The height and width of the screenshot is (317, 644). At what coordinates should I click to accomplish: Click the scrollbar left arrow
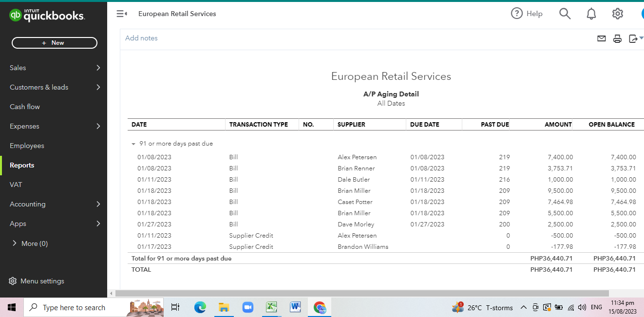click(111, 293)
